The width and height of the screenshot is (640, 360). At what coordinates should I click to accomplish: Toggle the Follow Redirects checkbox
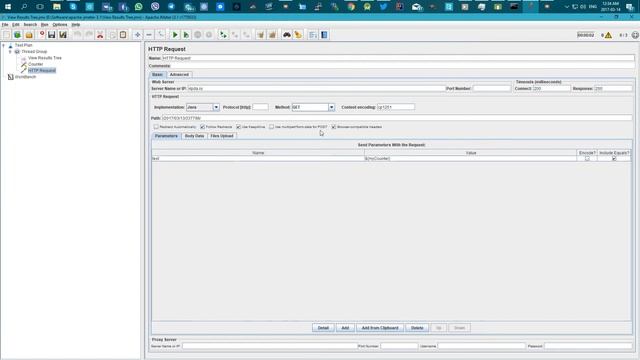click(x=202, y=127)
